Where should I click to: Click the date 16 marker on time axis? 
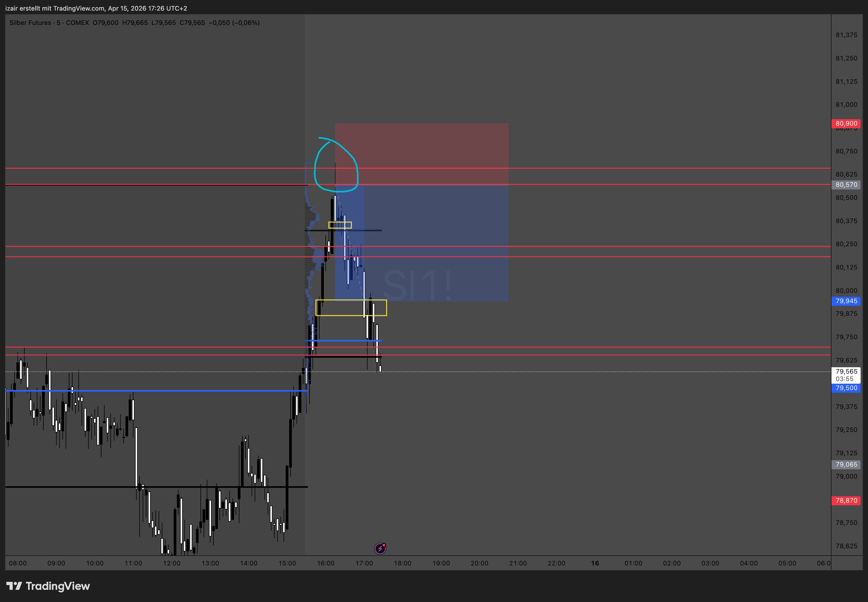[x=595, y=563]
